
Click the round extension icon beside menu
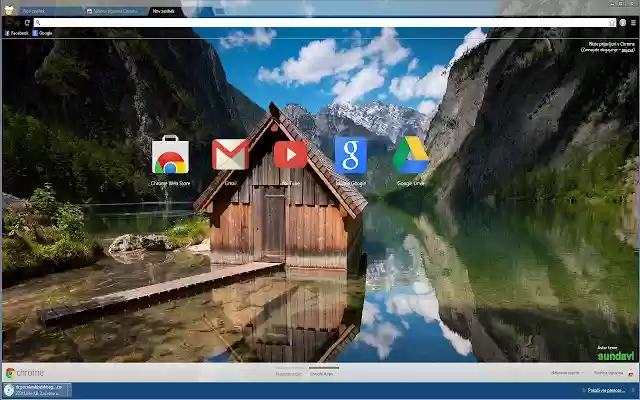[x=622, y=23]
